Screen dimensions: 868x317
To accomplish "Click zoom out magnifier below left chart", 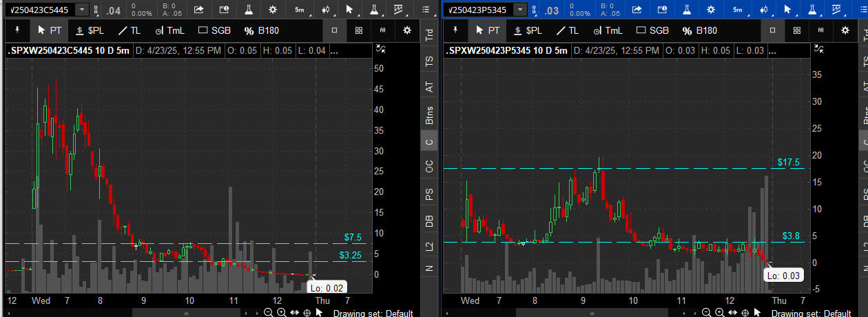I will click(x=269, y=312).
